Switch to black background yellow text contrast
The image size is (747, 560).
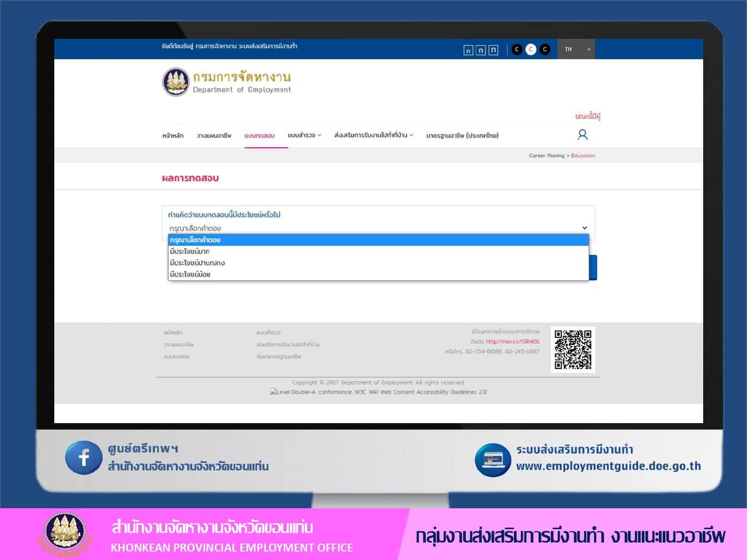545,49
